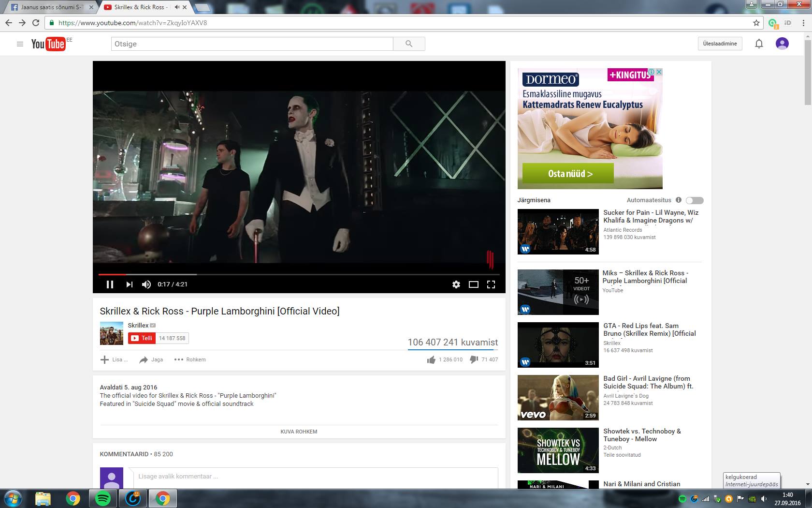Screen dimensions: 812x508
Task: Open Sucker for Pain title link
Action: [x=651, y=216]
